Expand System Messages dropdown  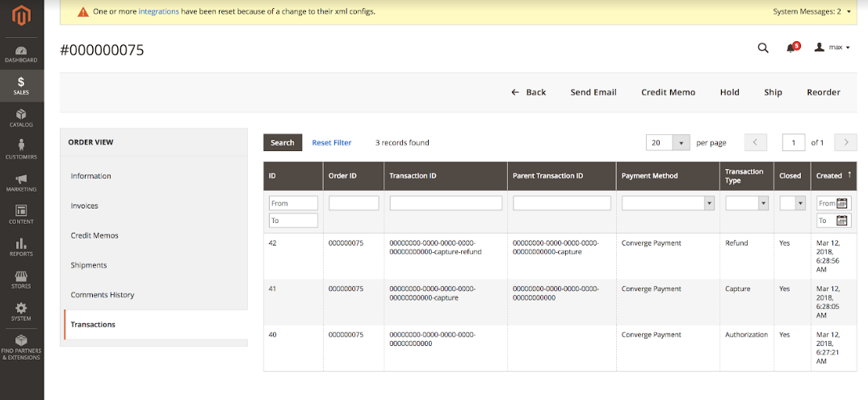[812, 11]
